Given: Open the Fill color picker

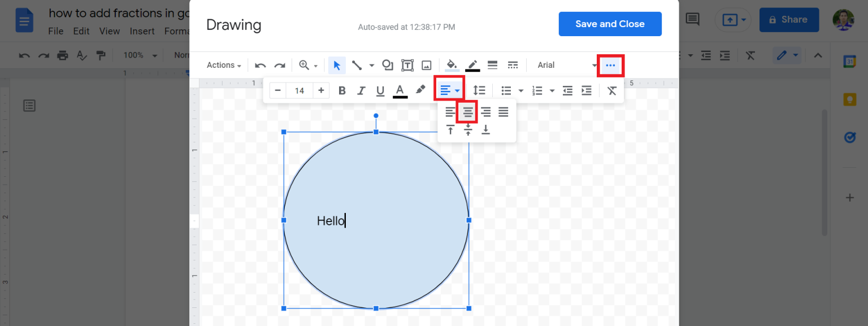Looking at the screenshot, I should [x=452, y=65].
